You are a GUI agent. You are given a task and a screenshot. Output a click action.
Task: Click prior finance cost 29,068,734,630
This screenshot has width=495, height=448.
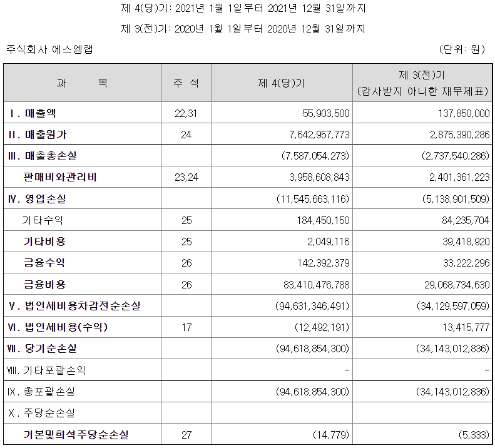tap(457, 285)
